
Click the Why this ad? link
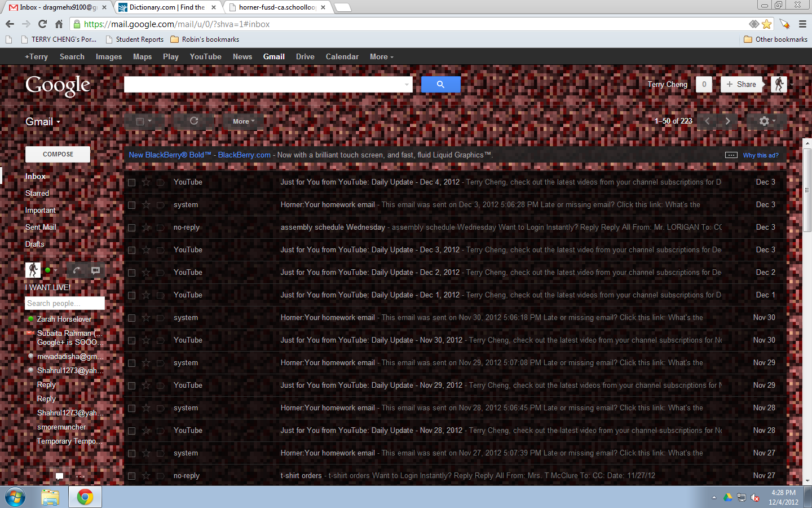pos(761,155)
